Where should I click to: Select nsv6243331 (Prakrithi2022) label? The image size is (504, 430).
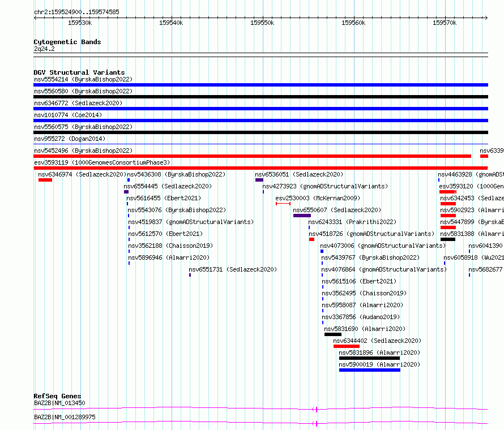(x=352, y=222)
